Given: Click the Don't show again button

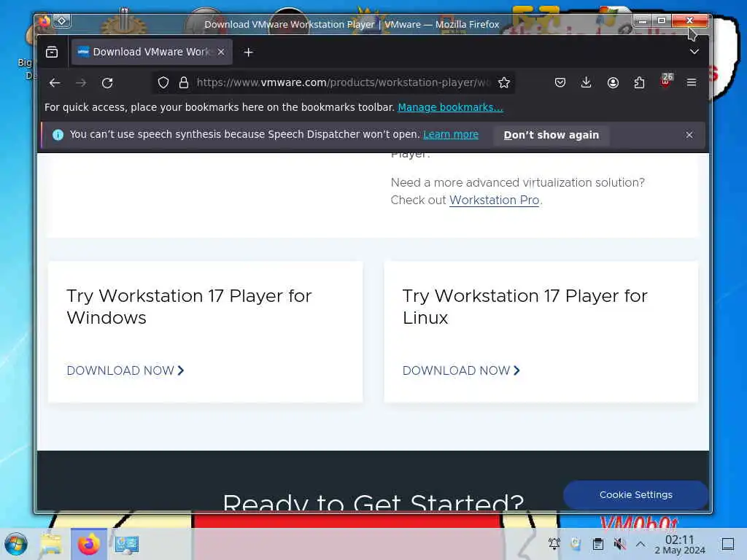Looking at the screenshot, I should 551,135.
